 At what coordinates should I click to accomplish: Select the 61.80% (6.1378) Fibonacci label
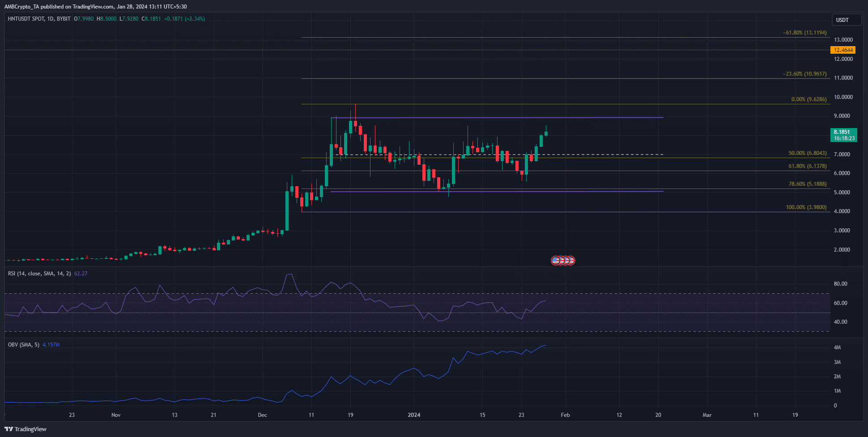pos(808,166)
